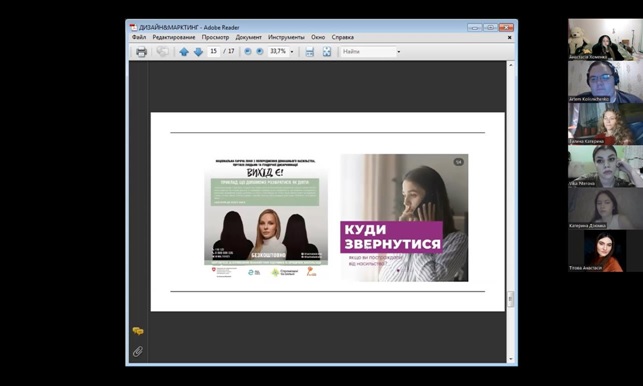643x386 pixels.
Task: Open the Окно menu
Action: click(318, 37)
